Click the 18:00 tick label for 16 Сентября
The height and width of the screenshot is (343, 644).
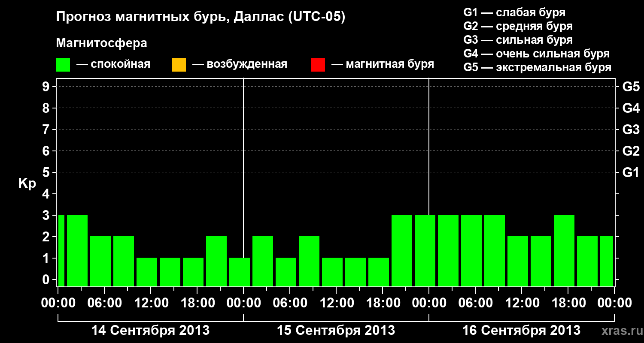(568, 303)
